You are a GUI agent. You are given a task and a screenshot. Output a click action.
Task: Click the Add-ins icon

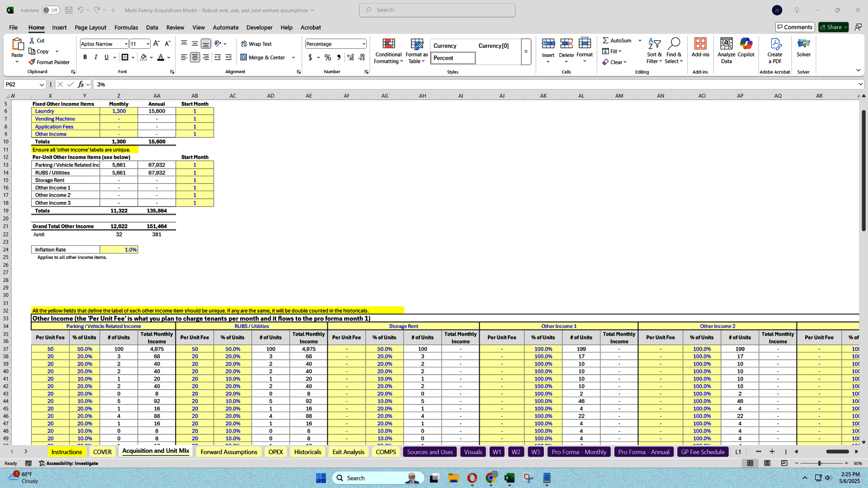click(700, 43)
